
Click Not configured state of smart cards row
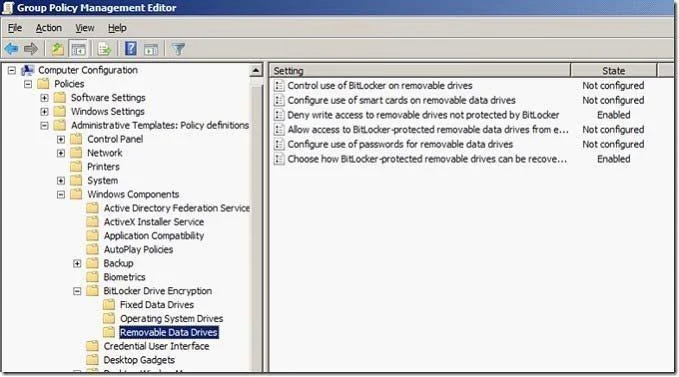pyautogui.click(x=613, y=100)
